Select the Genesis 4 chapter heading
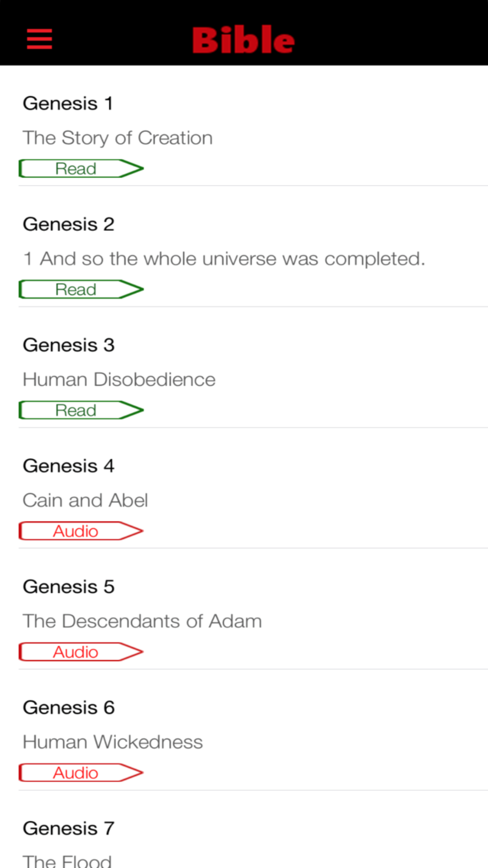Screen dimensions: 488x868 (x=69, y=466)
